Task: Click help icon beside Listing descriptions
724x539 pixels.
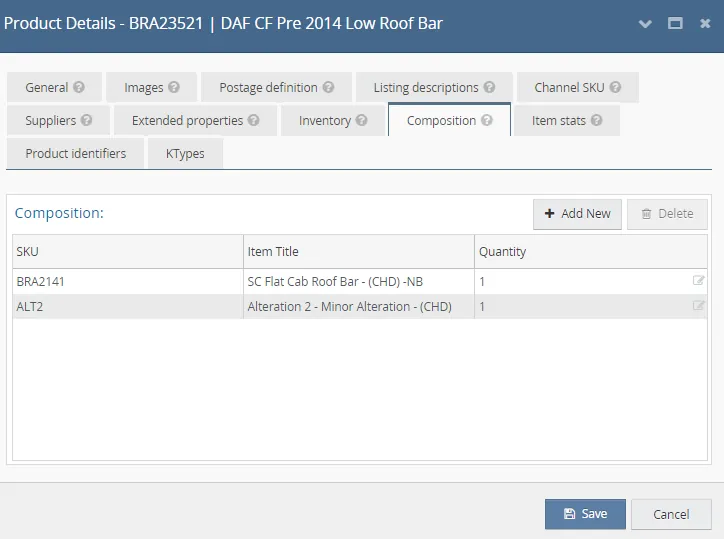Action: (x=489, y=87)
